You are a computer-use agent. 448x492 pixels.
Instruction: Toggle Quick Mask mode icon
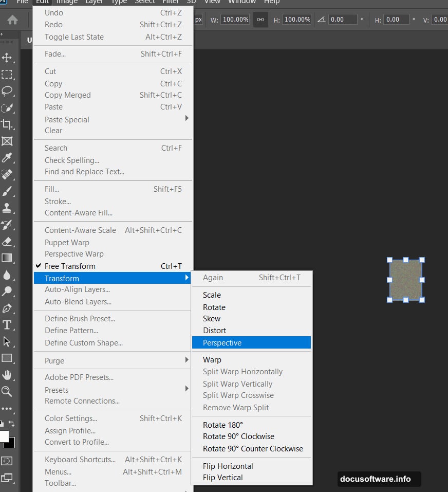[7, 461]
